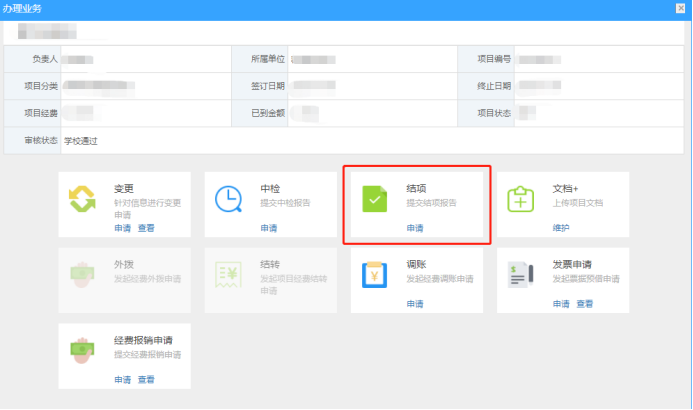This screenshot has width=693, height=410.
Task: Click 申请 link under 调账
Action: point(414,303)
